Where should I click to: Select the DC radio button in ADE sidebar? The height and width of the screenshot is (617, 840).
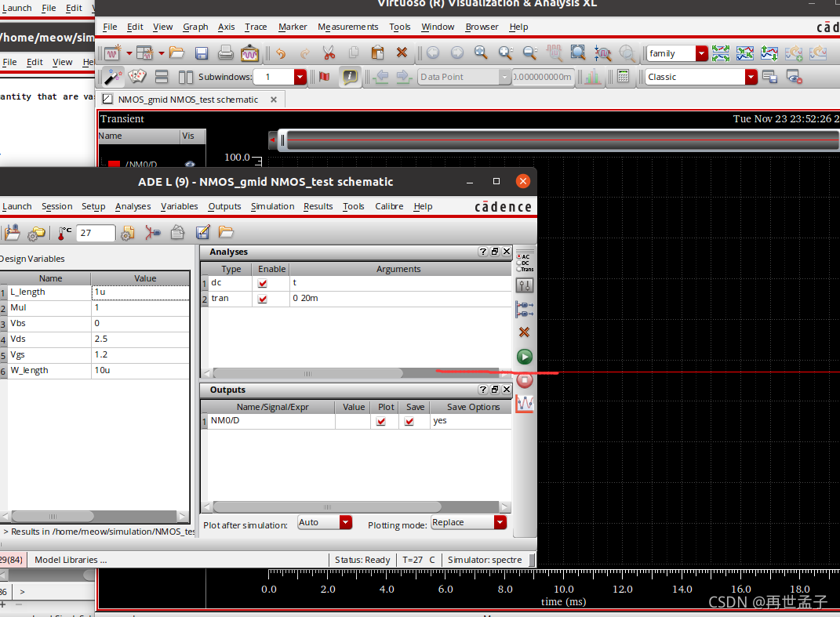(519, 263)
